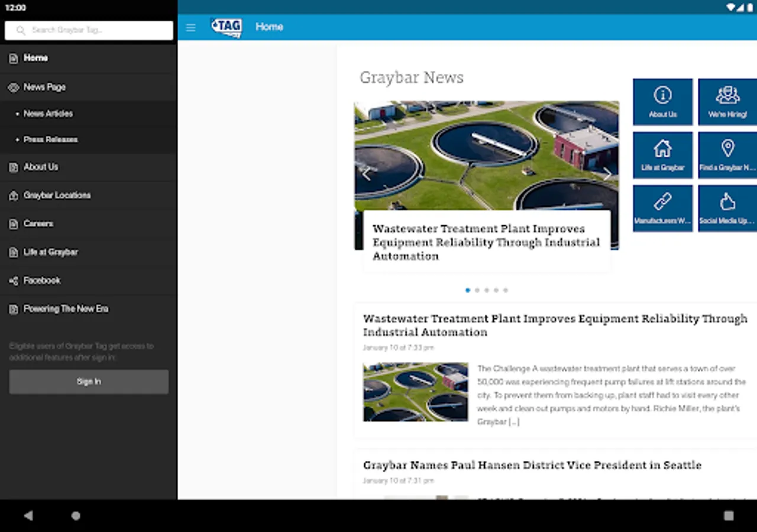
Task: Open the About Us info tile
Action: (662, 102)
